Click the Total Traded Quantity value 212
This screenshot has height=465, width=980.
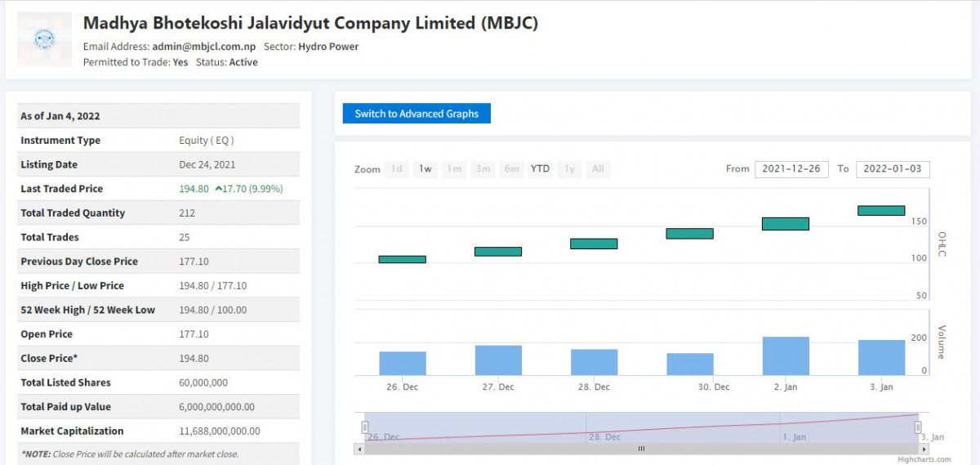(x=187, y=213)
